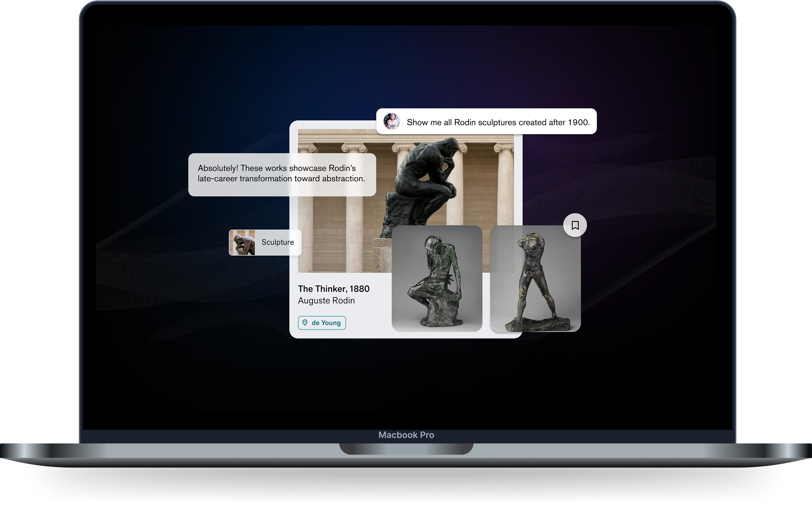Click the reply bubble starting with Absolutely!
This screenshot has height=506, width=812.
[x=282, y=175]
